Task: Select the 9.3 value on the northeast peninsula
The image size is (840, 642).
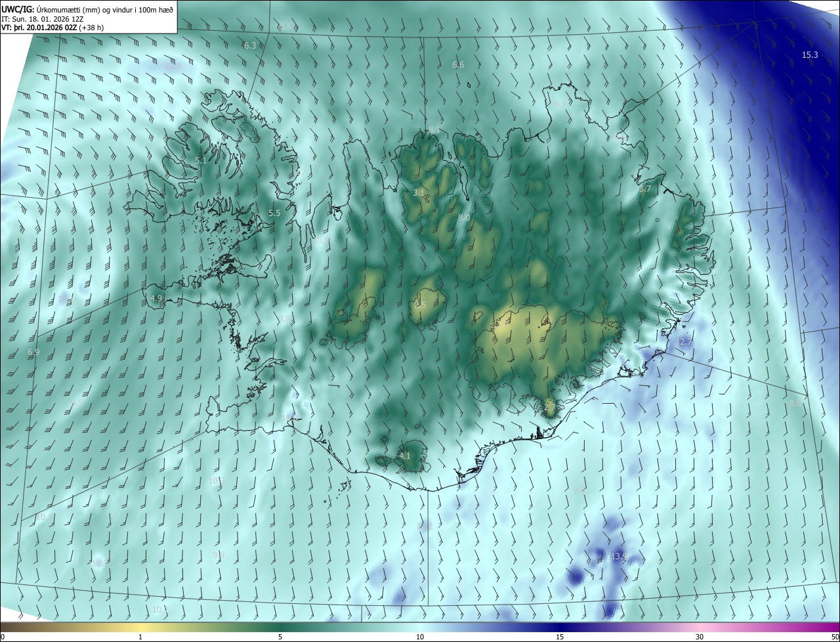Action: [560, 104]
